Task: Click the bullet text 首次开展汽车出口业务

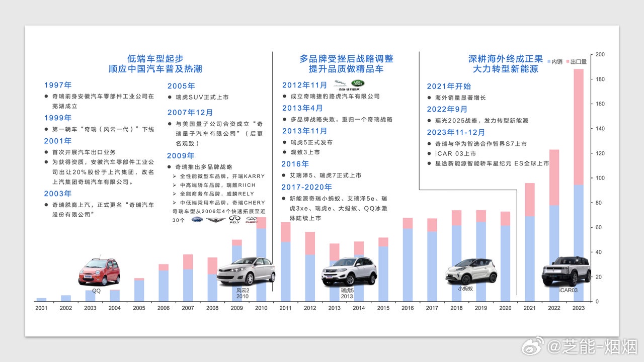Action: (84, 152)
